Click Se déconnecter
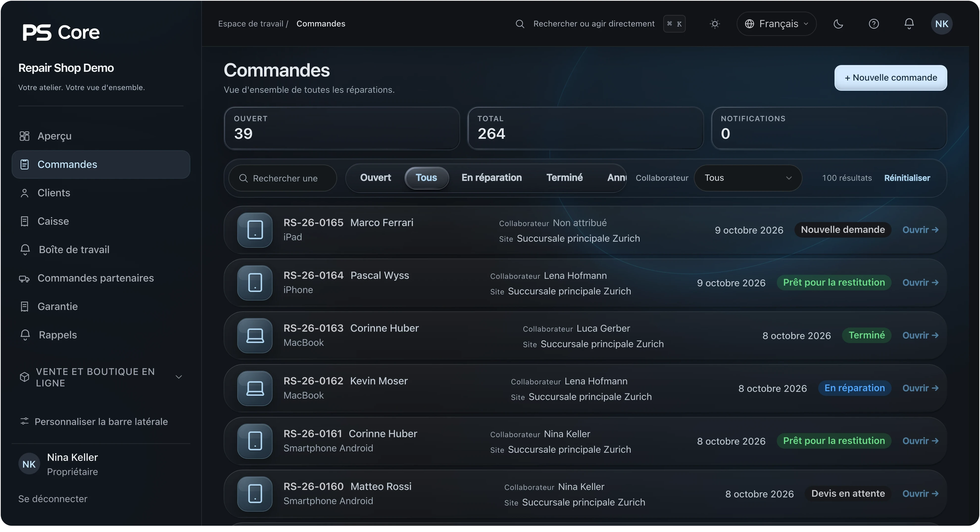 [x=53, y=499]
